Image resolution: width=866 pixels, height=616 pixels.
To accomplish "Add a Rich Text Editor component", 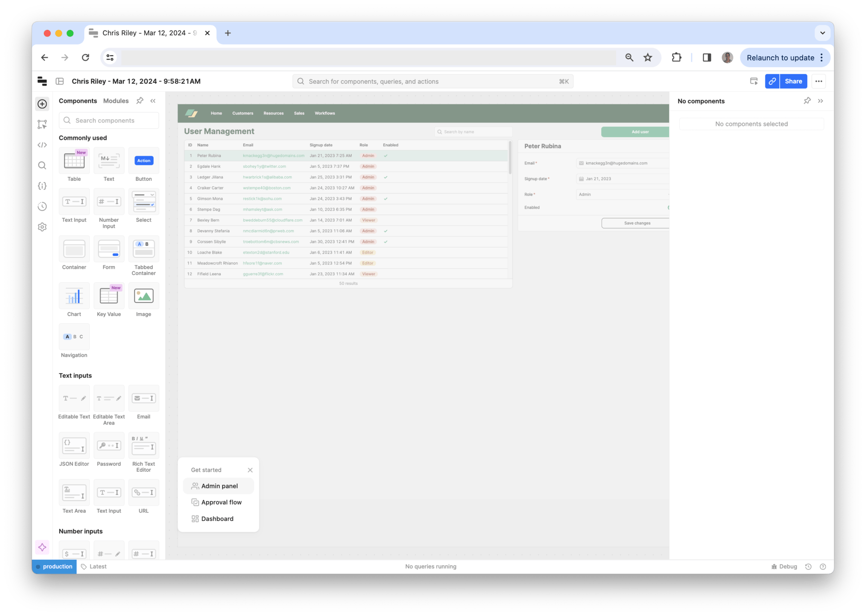I will point(143,453).
